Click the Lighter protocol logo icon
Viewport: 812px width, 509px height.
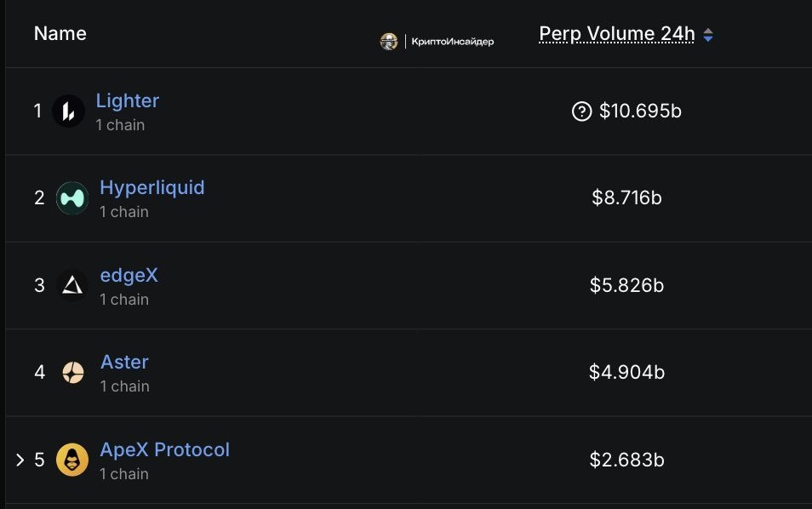point(68,112)
